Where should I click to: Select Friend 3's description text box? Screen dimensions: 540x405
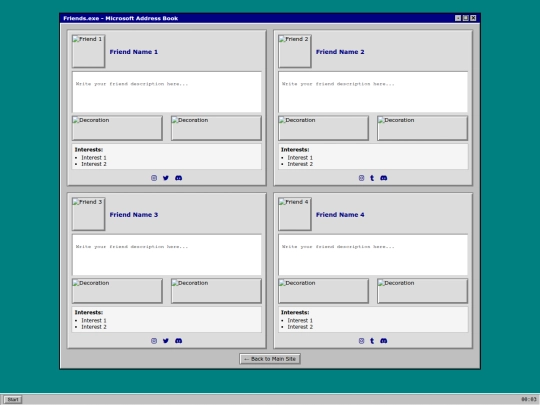(167, 255)
